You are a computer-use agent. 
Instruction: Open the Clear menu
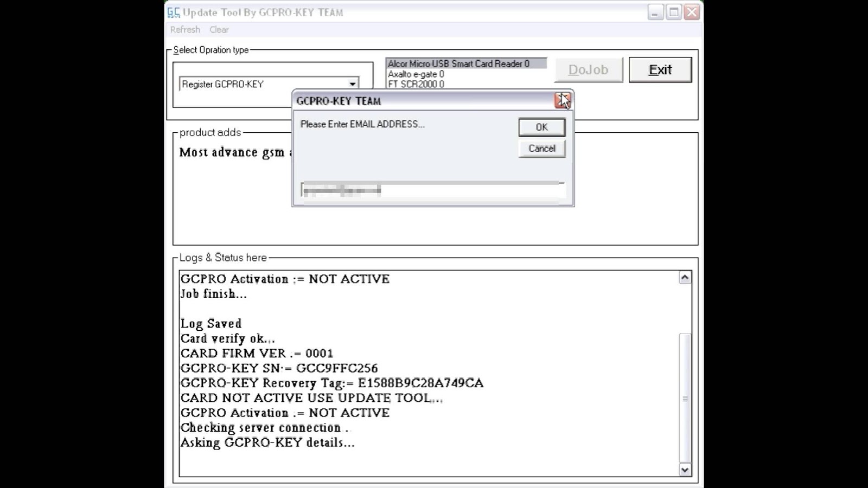(219, 29)
